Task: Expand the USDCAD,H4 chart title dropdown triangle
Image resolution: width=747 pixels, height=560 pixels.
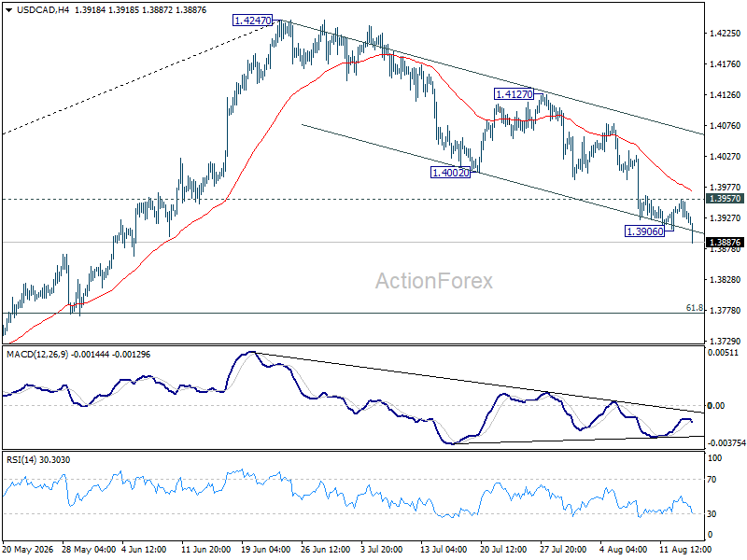Action: coord(9,10)
